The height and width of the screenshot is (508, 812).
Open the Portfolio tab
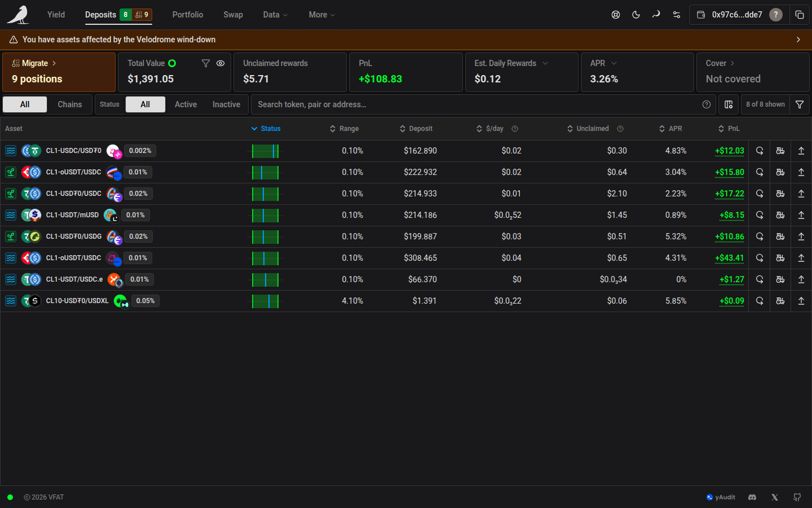(x=188, y=15)
